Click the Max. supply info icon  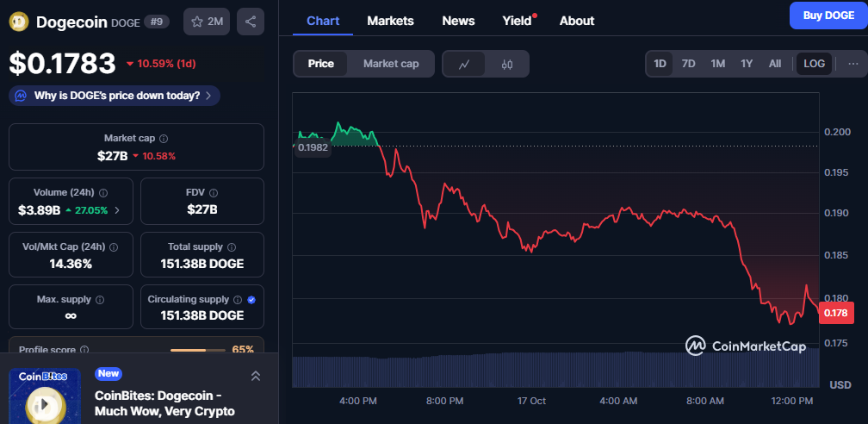(100, 300)
